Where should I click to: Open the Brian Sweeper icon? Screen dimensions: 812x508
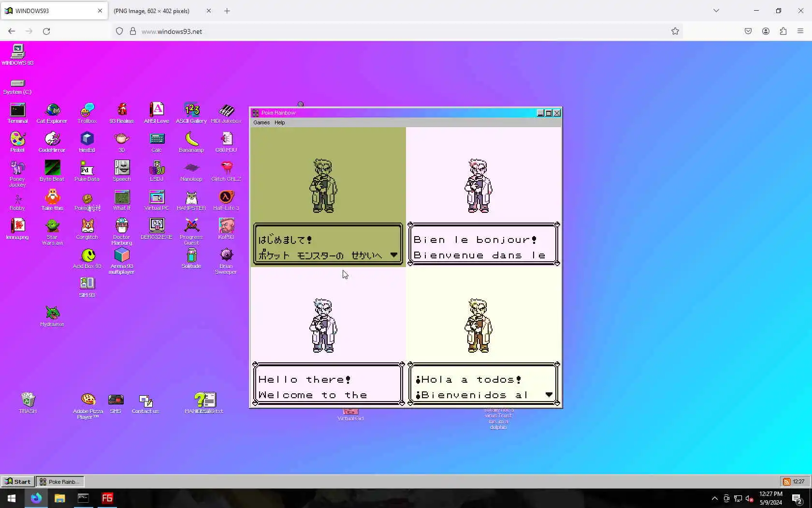pos(226,261)
